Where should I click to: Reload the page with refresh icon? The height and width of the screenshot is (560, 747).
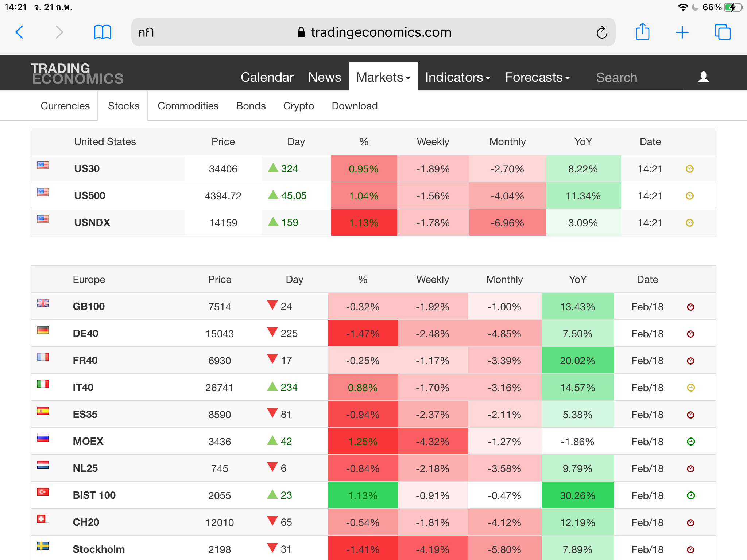602,32
